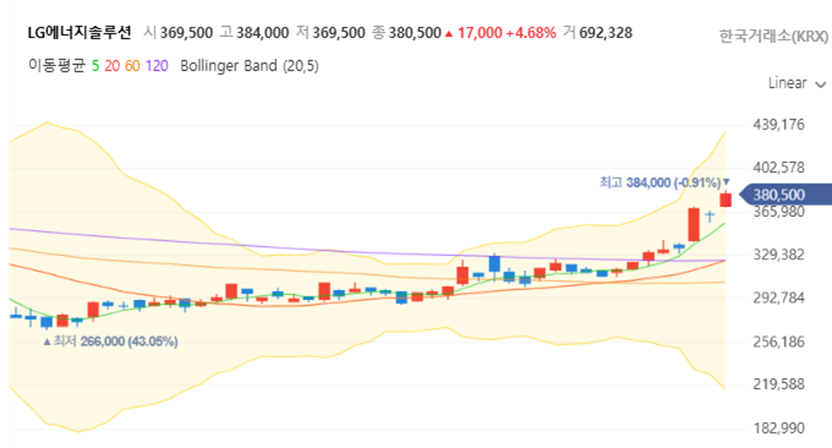Click the 이동평균 indicator label
Image resolution: width=832 pixels, height=448 pixels.
coord(57,66)
